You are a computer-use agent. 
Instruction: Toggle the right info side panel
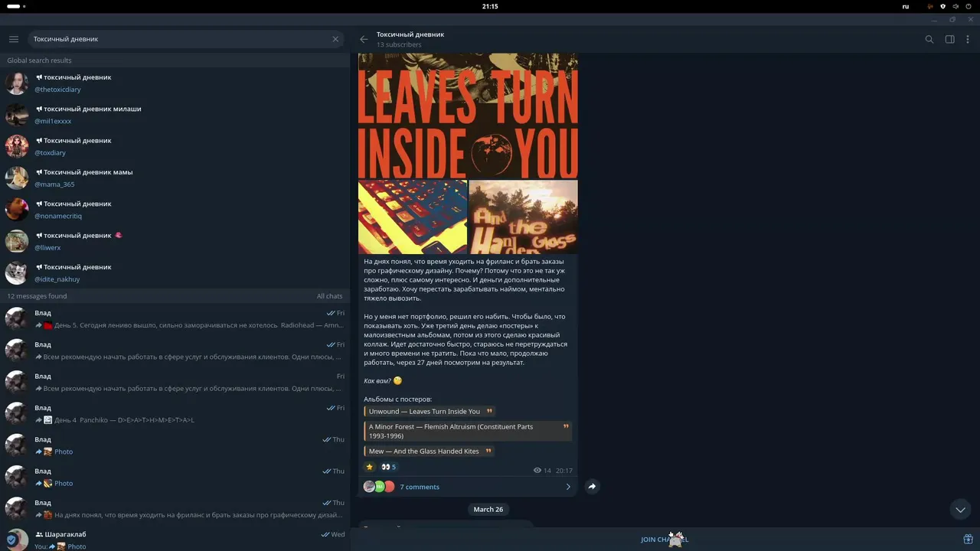(x=950, y=39)
